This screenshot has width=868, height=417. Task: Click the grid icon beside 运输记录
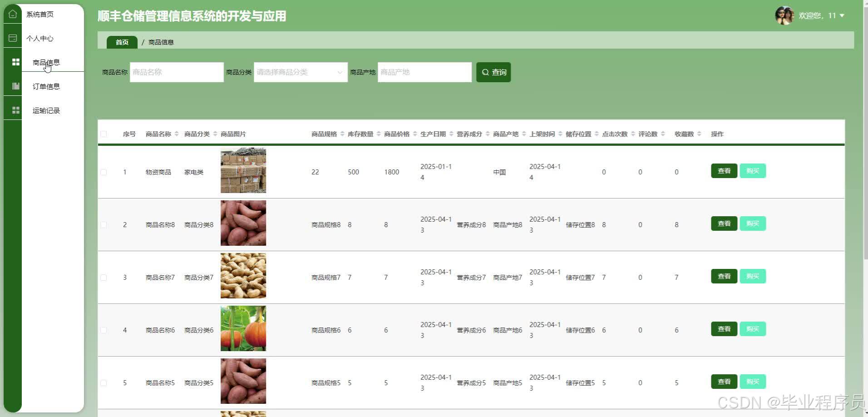[16, 110]
